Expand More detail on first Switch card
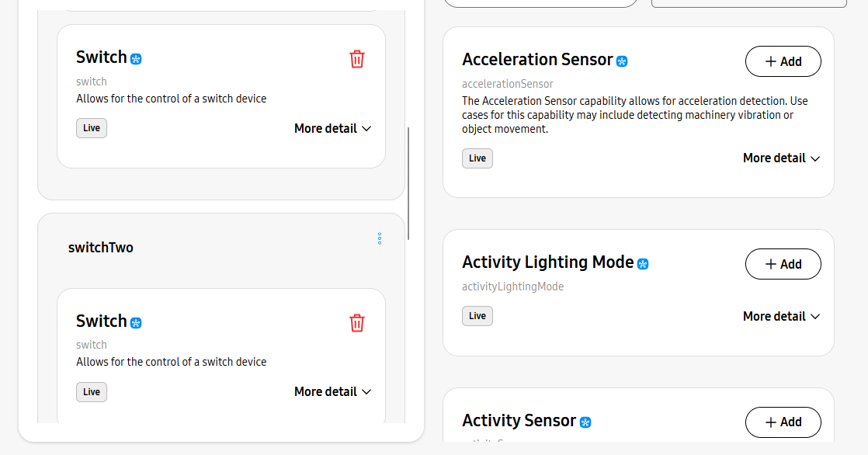868x455 pixels. (x=332, y=129)
